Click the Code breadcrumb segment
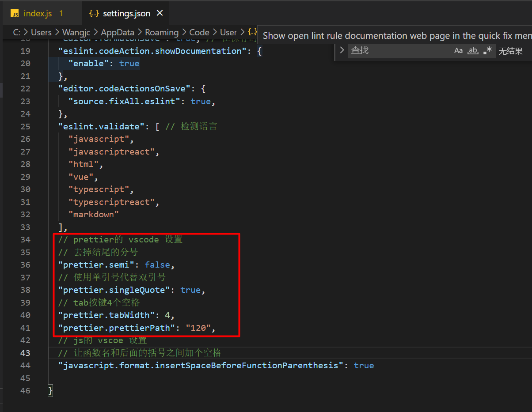This screenshot has height=412, width=532. click(x=199, y=32)
